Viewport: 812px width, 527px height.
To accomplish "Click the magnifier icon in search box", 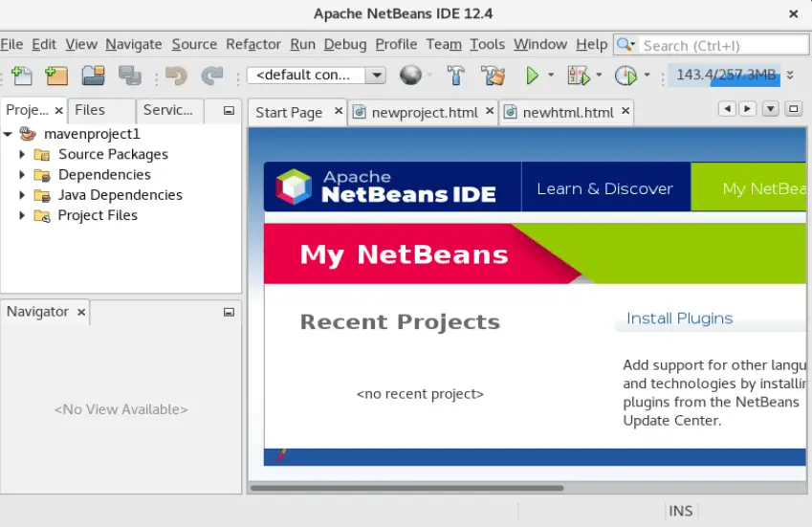I will tap(625, 45).
